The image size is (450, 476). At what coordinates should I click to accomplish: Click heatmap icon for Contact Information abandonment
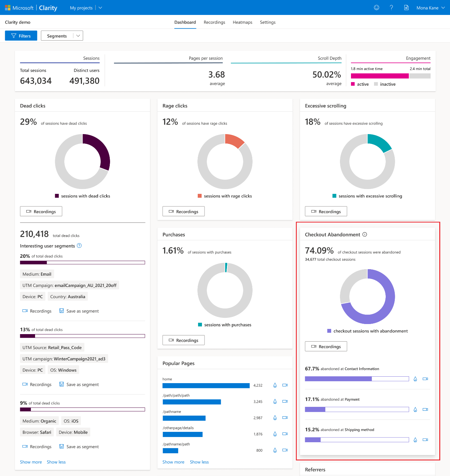point(415,379)
